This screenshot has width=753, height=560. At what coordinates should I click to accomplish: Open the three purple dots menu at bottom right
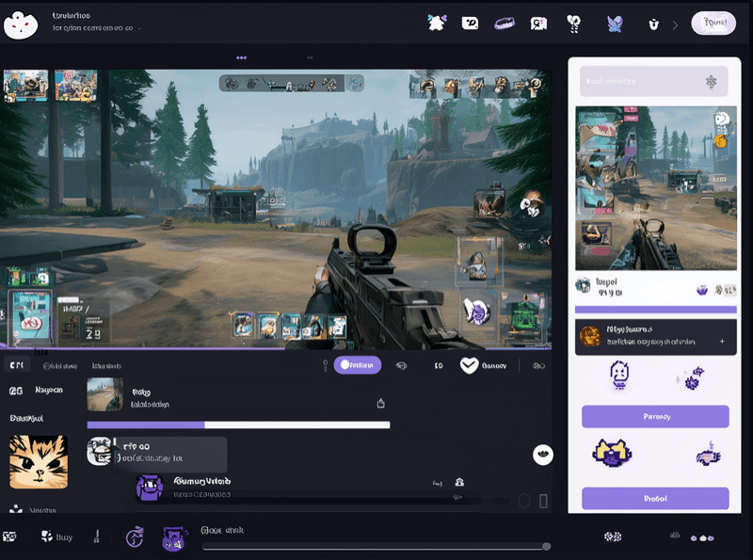click(702, 538)
